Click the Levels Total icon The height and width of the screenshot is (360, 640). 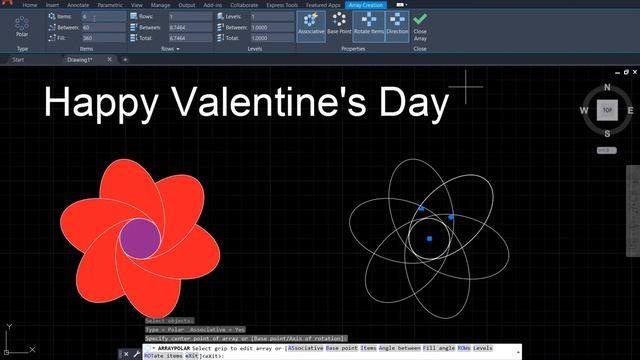220,38
